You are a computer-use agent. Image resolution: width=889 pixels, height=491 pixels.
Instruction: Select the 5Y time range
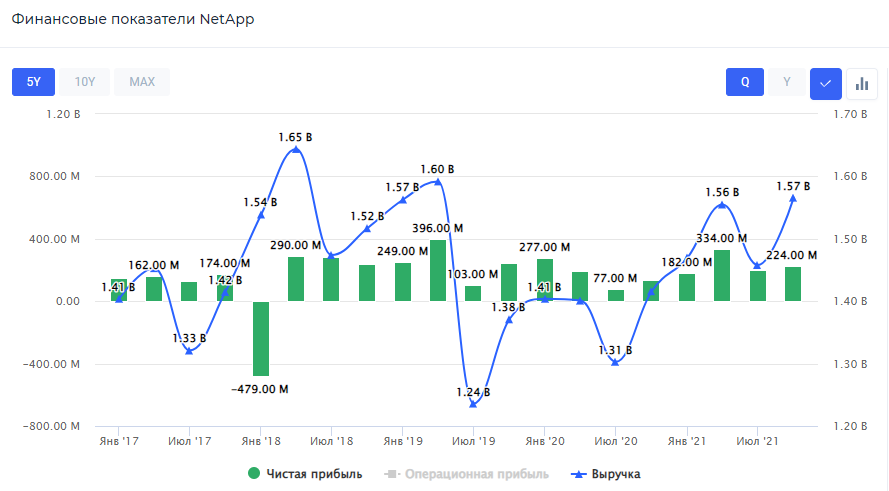(33, 82)
